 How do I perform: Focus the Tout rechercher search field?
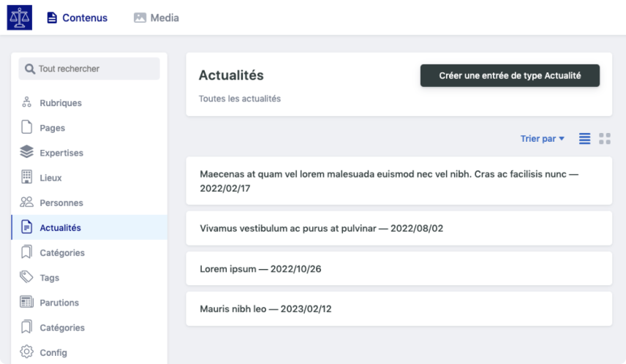pyautogui.click(x=89, y=69)
